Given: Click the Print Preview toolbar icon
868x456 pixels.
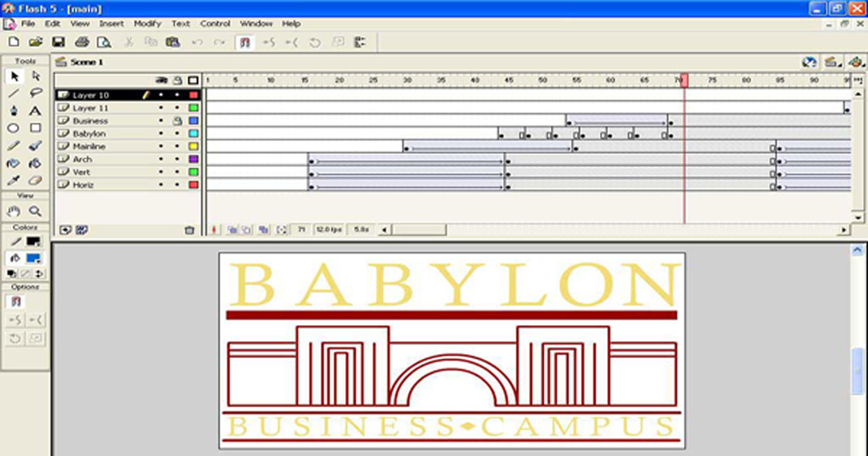Looking at the screenshot, I should (103, 42).
